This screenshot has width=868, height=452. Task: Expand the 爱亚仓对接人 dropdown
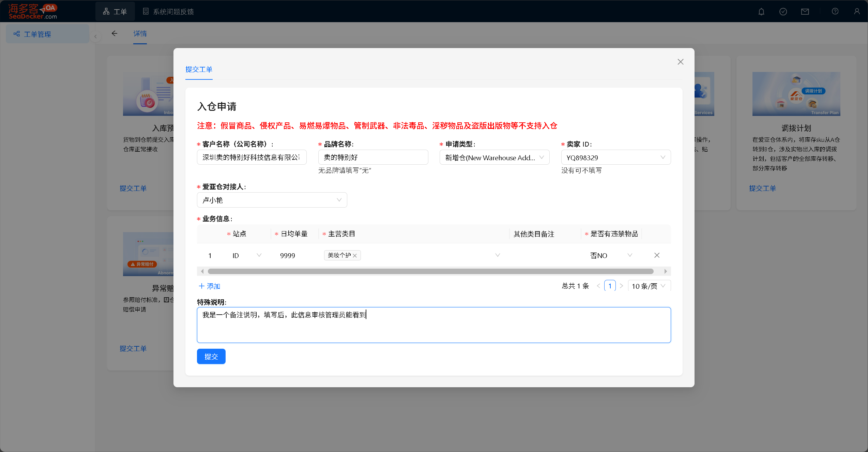272,200
